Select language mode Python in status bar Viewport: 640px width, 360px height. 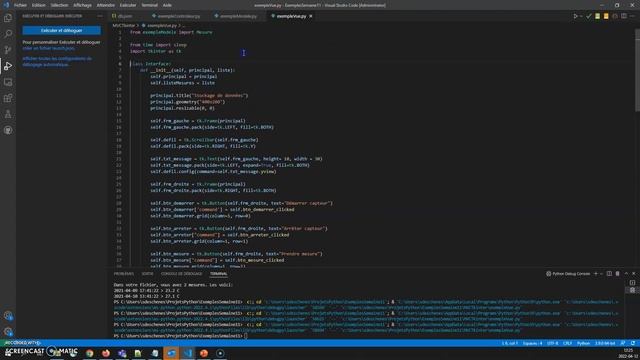tap(583, 343)
